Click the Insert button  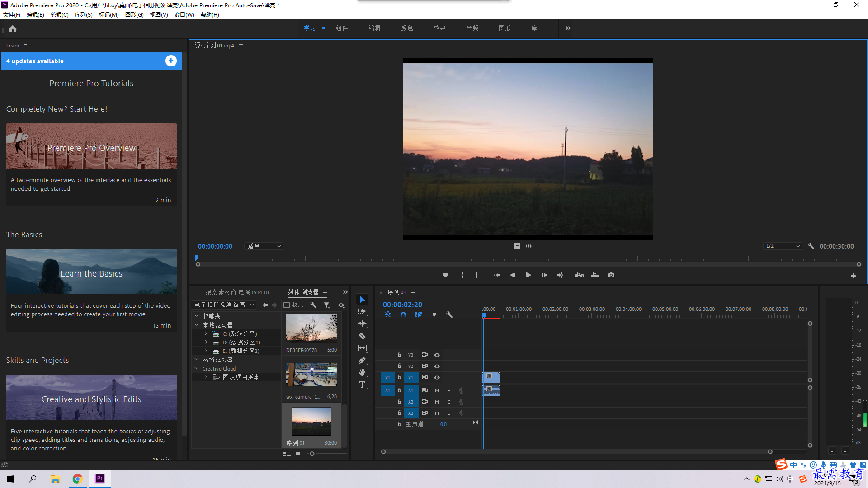click(579, 275)
